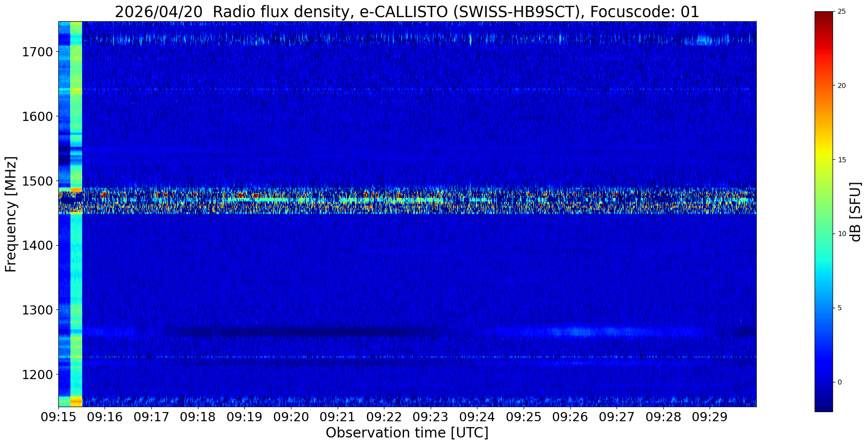Screen dimensions: 868x445
Task: Click the 09:20 time tick label
Action: pyautogui.click(x=291, y=417)
